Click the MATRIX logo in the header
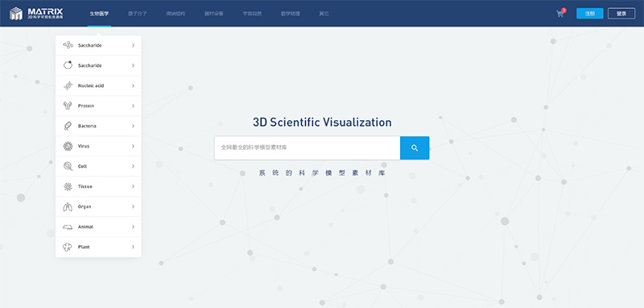Screen dimensions: 644x308 click(37, 13)
